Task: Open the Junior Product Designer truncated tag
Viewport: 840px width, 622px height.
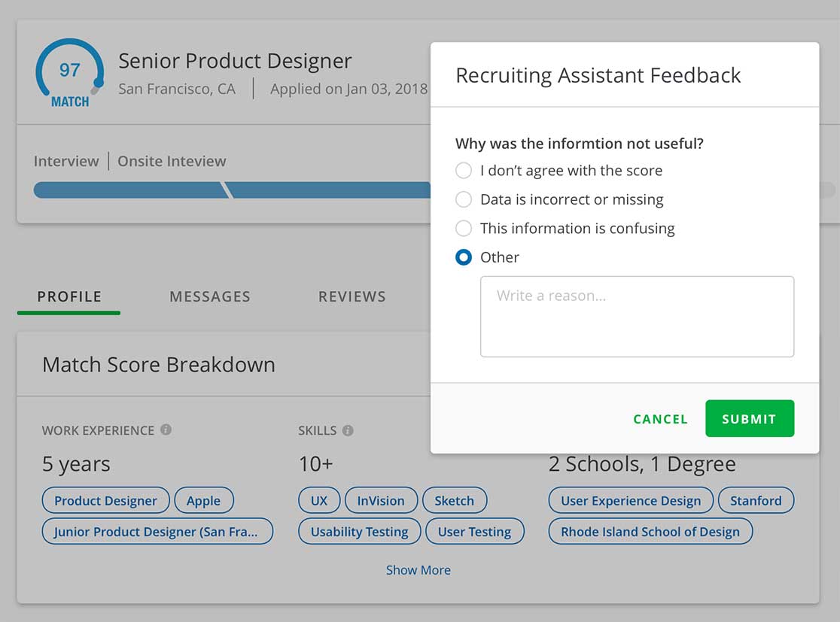Action: 157,532
